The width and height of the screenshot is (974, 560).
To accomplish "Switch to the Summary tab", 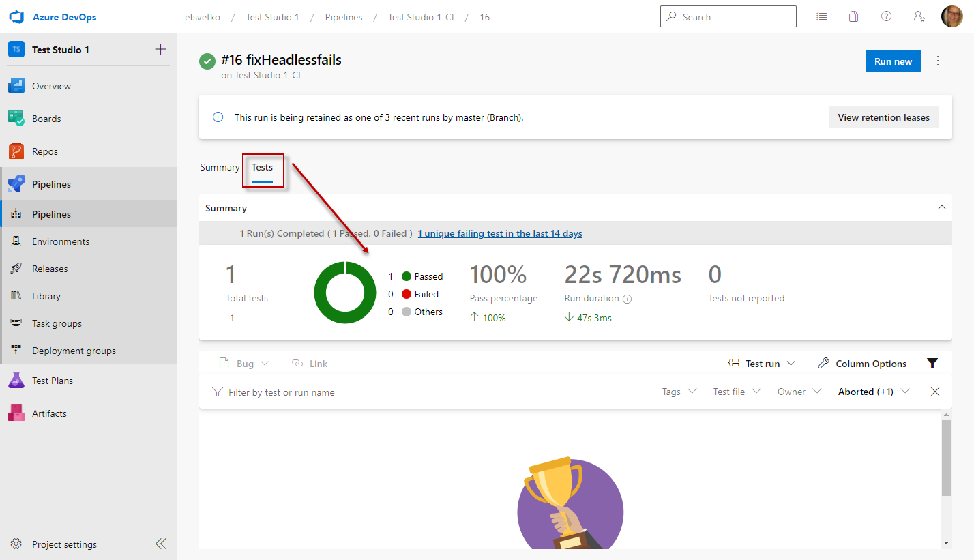I will click(x=220, y=167).
